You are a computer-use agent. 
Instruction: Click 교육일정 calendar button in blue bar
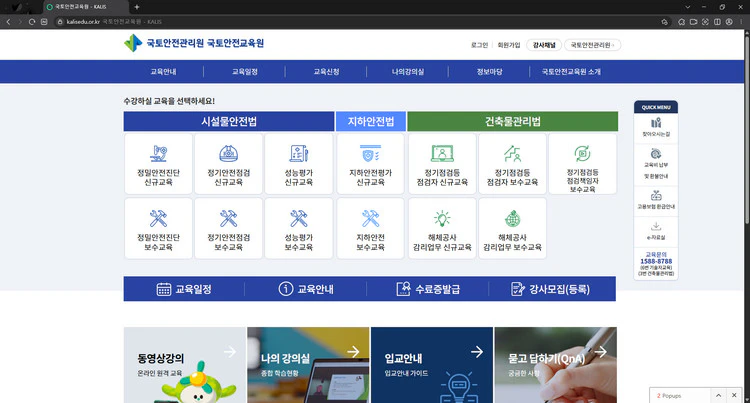click(x=184, y=289)
